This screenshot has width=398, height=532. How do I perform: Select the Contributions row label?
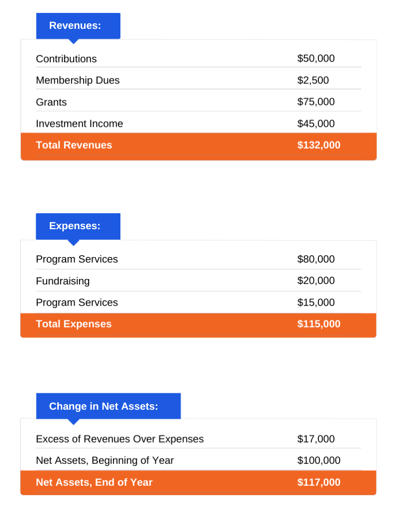[66, 59]
